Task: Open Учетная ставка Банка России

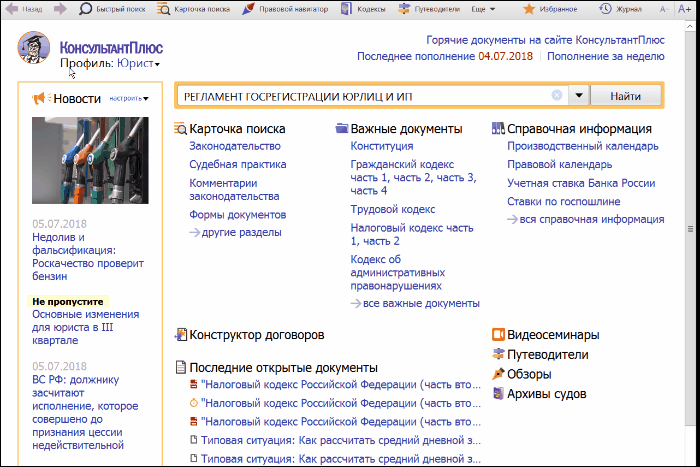Action: click(x=581, y=183)
